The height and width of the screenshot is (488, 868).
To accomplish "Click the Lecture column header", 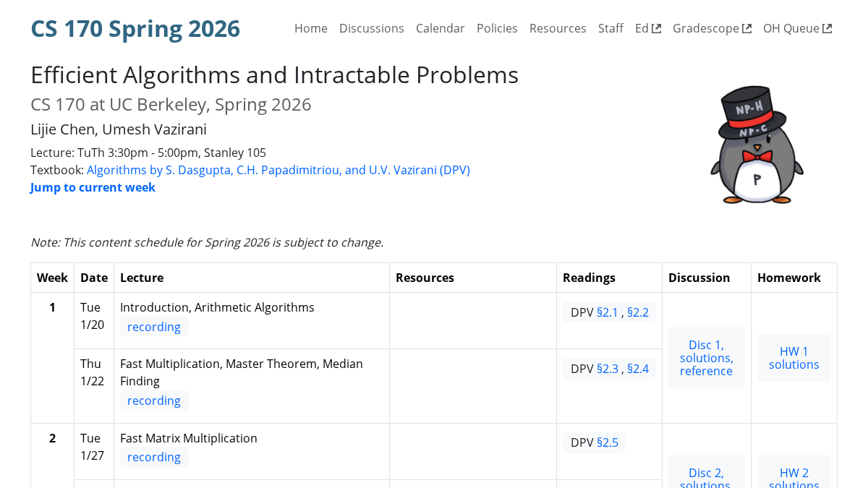I will tap(252, 278).
